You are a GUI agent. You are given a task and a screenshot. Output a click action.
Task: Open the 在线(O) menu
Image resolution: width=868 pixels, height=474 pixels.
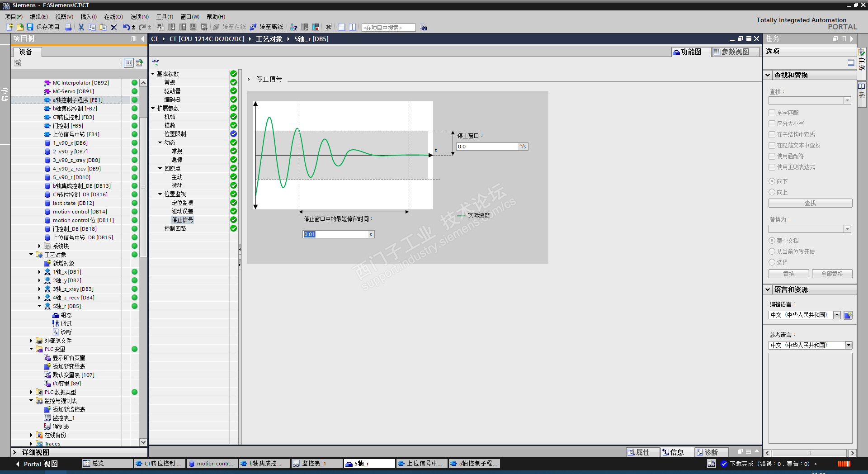point(113,17)
